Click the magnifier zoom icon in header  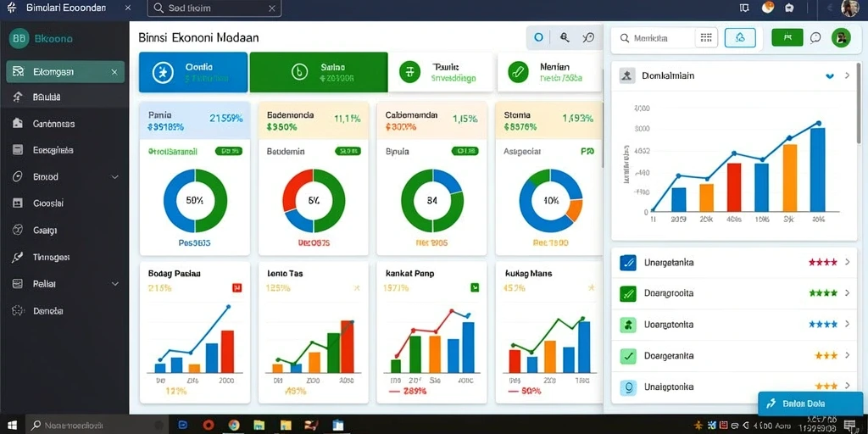point(565,37)
